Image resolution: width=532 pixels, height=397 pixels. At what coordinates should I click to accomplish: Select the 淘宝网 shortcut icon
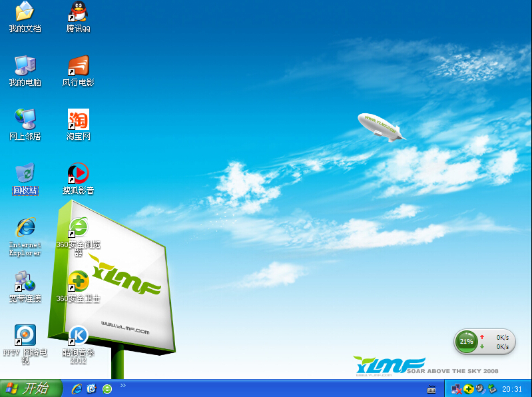point(79,125)
